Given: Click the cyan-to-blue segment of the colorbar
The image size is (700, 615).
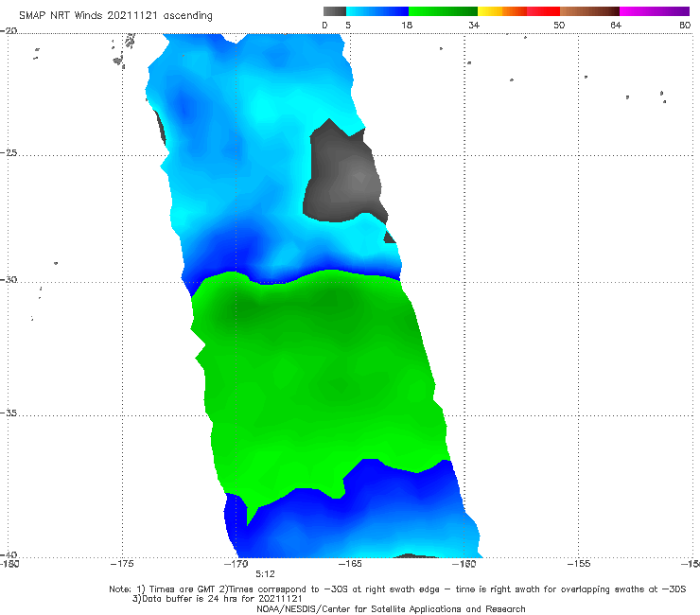Looking at the screenshot, I should pyautogui.click(x=377, y=11).
